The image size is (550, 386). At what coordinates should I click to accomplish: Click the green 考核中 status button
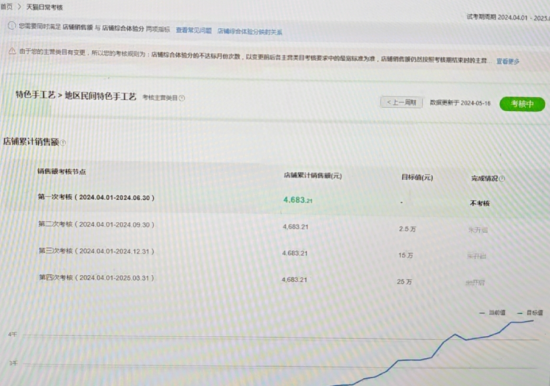522,104
